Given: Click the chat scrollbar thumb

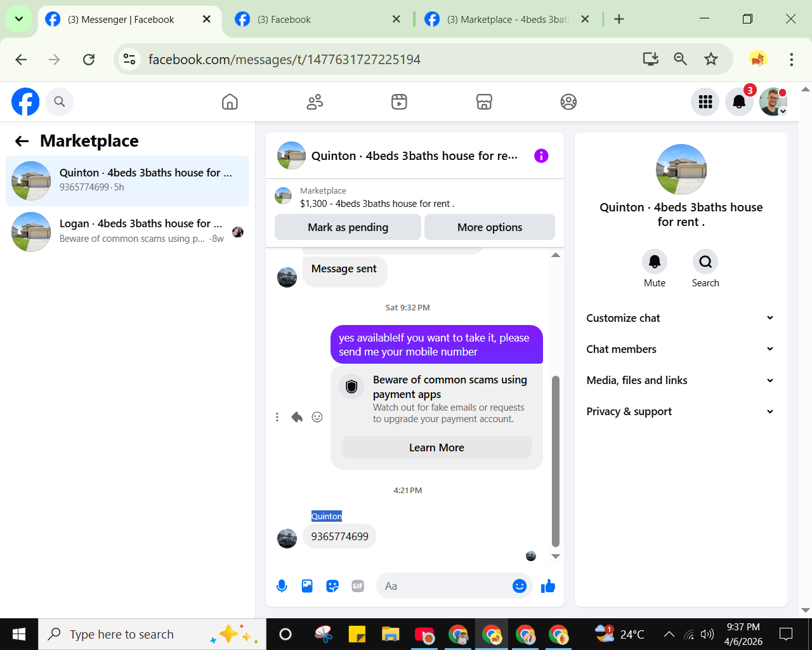Looking at the screenshot, I should tap(556, 461).
